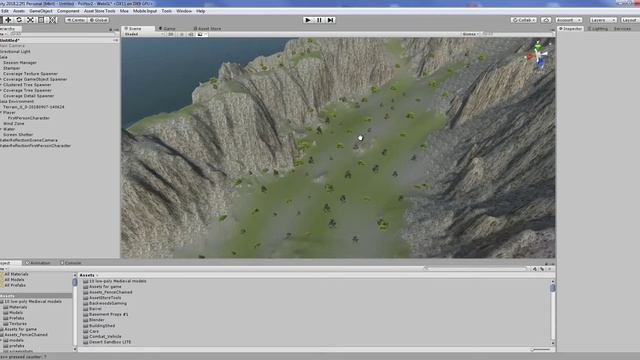
Task: Open the GameObject menu
Action: tap(41, 11)
